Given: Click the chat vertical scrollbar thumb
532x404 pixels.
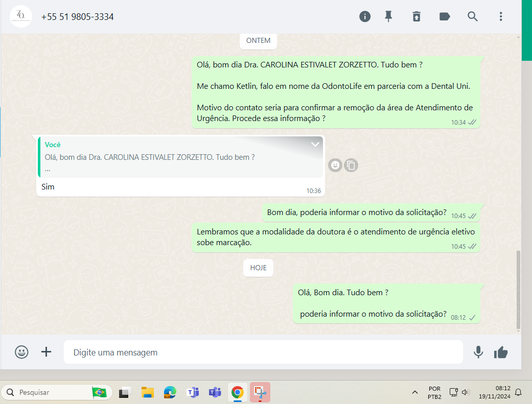Looking at the screenshot, I should click(x=518, y=290).
